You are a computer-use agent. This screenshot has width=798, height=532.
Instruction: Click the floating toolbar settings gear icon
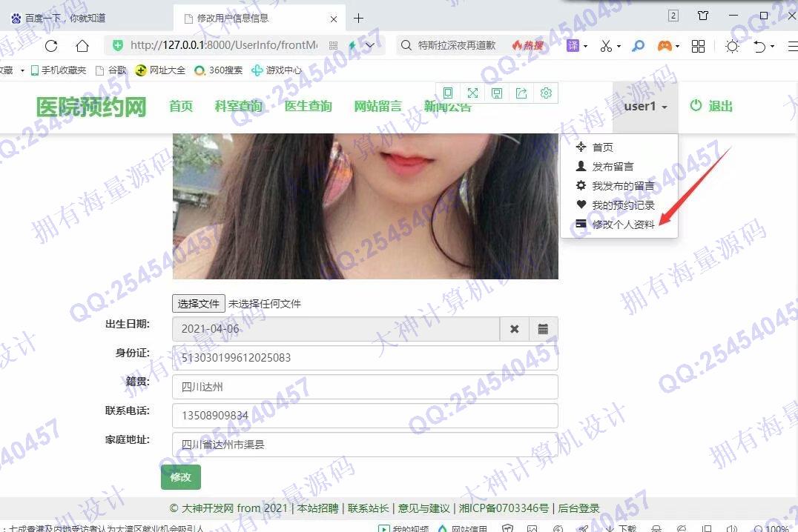click(x=546, y=93)
